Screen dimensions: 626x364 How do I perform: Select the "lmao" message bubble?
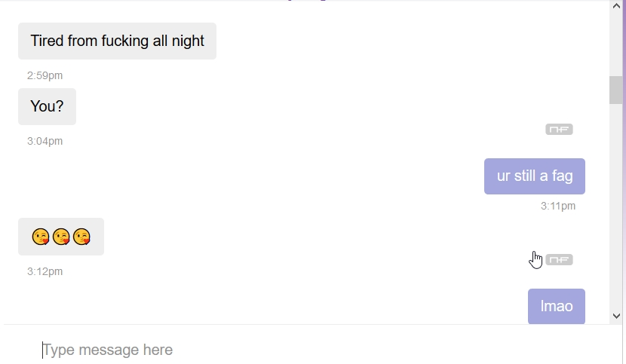click(557, 306)
